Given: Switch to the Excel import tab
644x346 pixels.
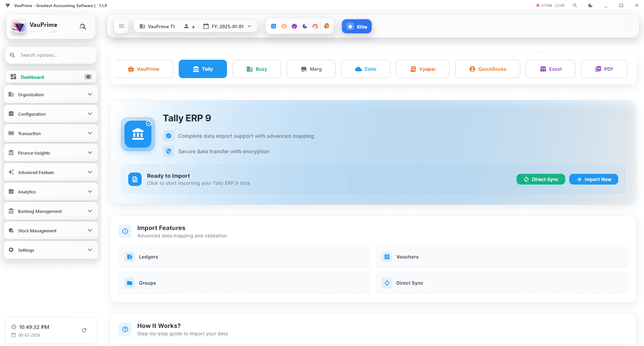Looking at the screenshot, I should pyautogui.click(x=551, y=69).
